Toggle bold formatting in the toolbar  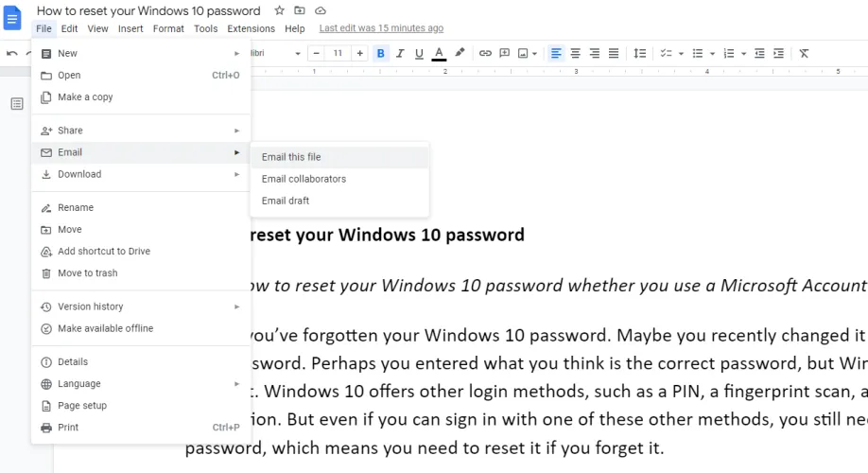pos(381,53)
